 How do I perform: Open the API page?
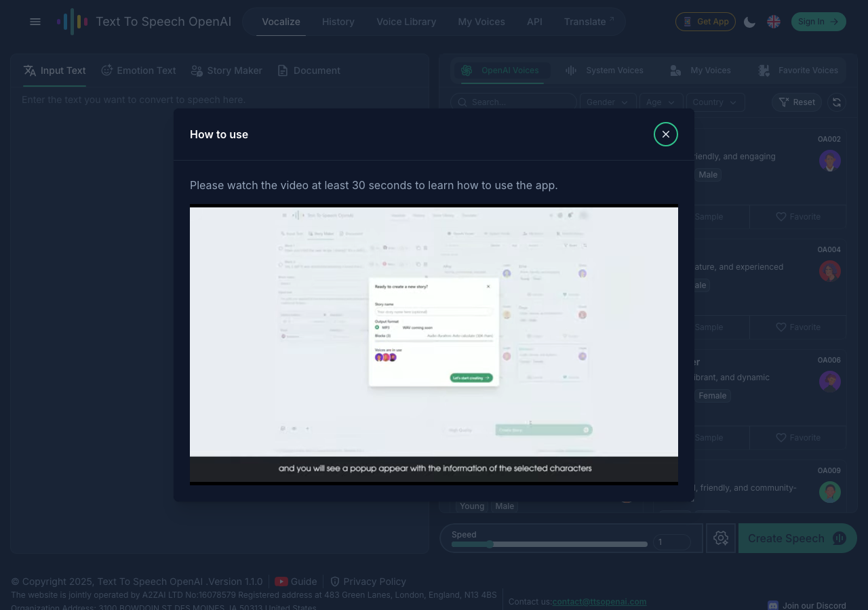point(534,22)
